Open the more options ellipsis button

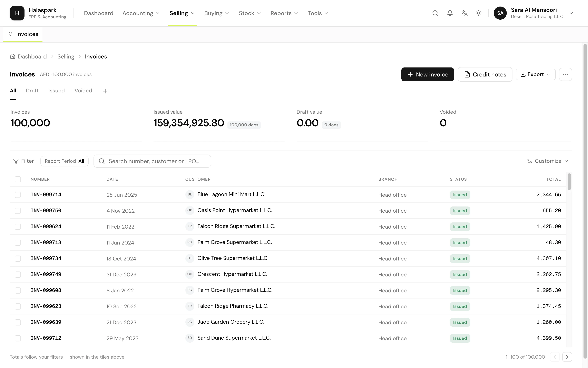565,74
